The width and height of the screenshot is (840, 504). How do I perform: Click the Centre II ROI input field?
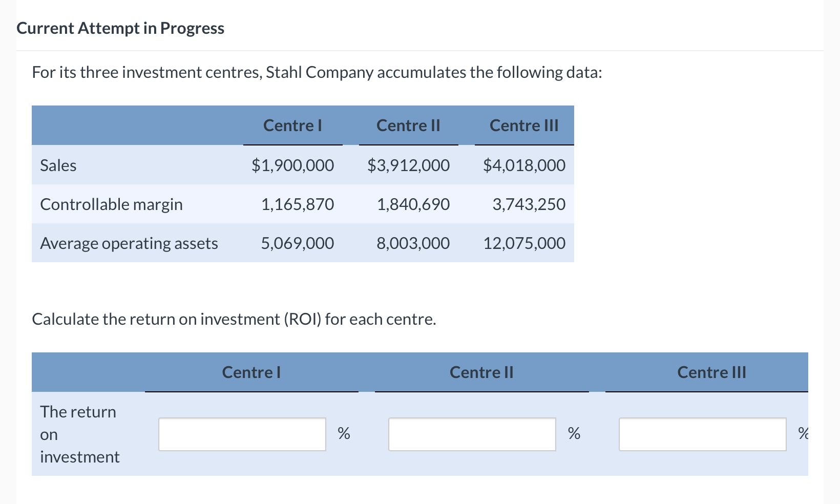472,434
